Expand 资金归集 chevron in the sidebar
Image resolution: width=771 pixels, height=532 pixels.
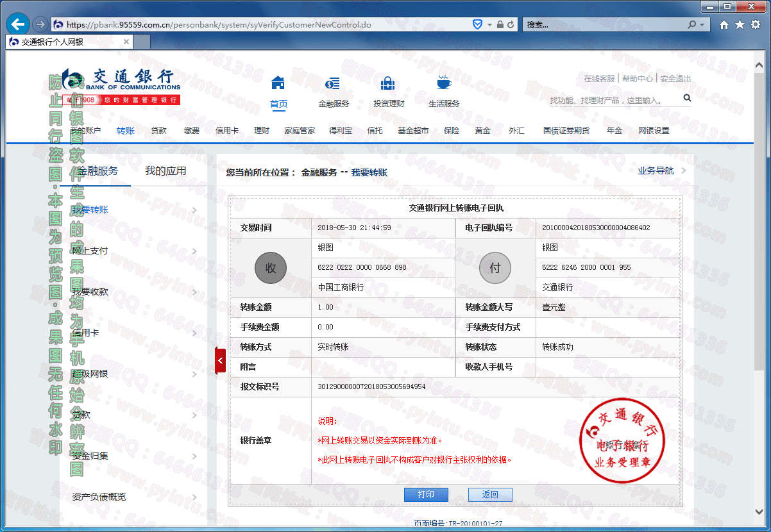click(x=194, y=456)
